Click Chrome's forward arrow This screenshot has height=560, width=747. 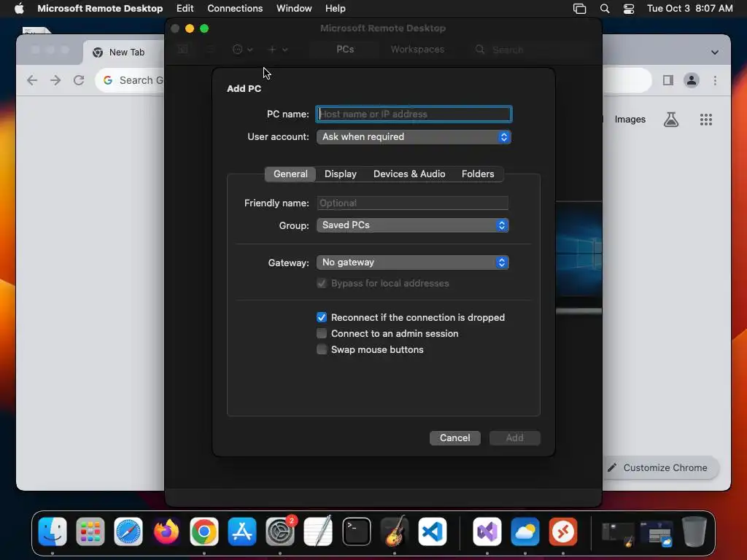pos(55,80)
